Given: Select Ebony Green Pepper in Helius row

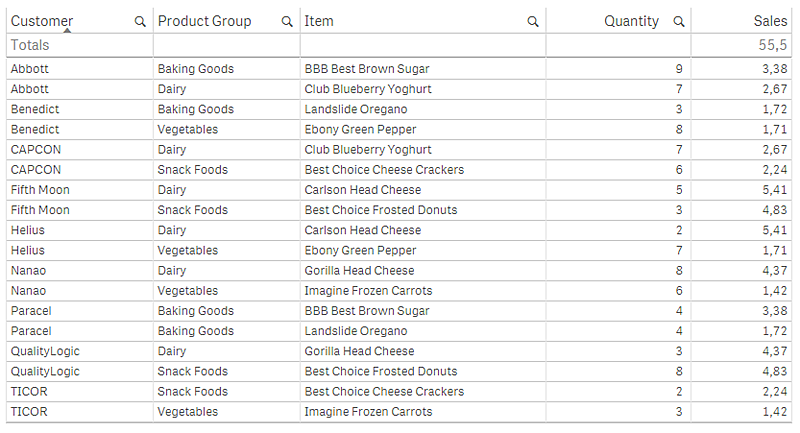Looking at the screenshot, I should click(360, 250).
